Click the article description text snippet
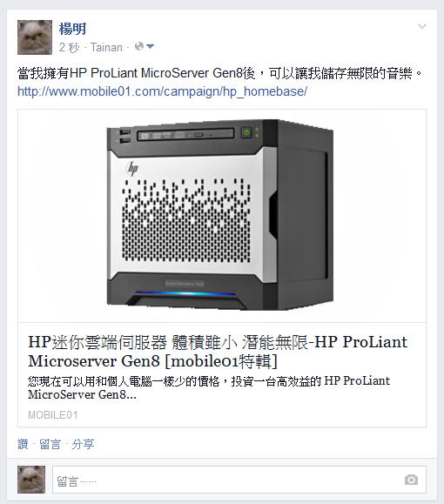Screen dimensions: 444x504 pos(209,387)
